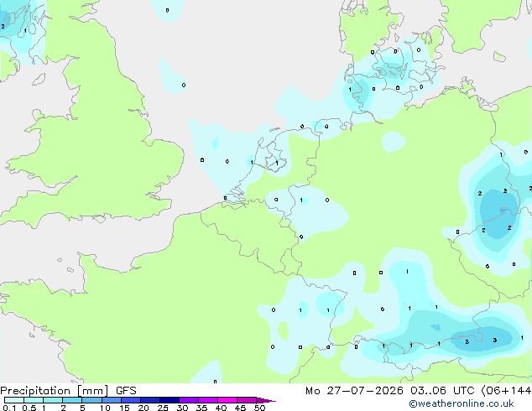The width and height of the screenshot is (532, 411).
Task: Click the legend swatch between 1 and 2
Action: [53, 400]
